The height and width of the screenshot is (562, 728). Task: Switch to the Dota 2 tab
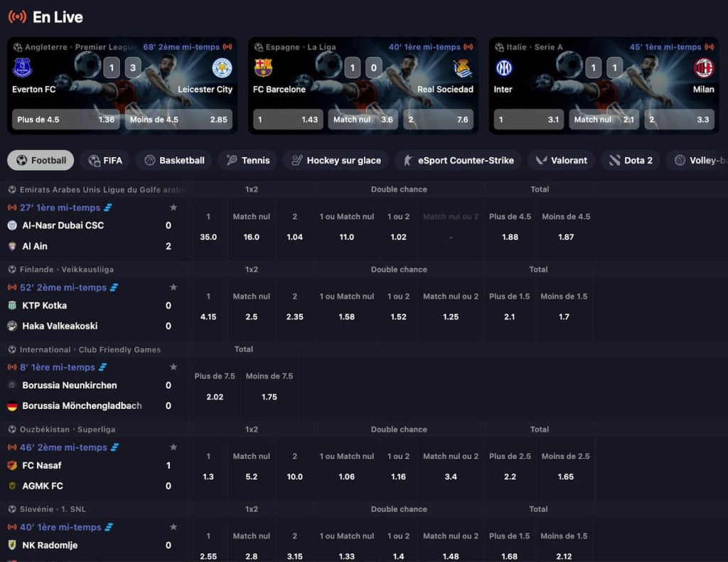pyautogui.click(x=630, y=160)
